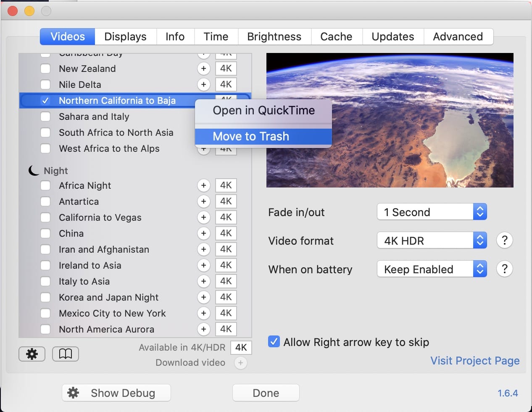Switch to the Updates tab
Viewport: 532px width, 412px height.
tap(393, 37)
